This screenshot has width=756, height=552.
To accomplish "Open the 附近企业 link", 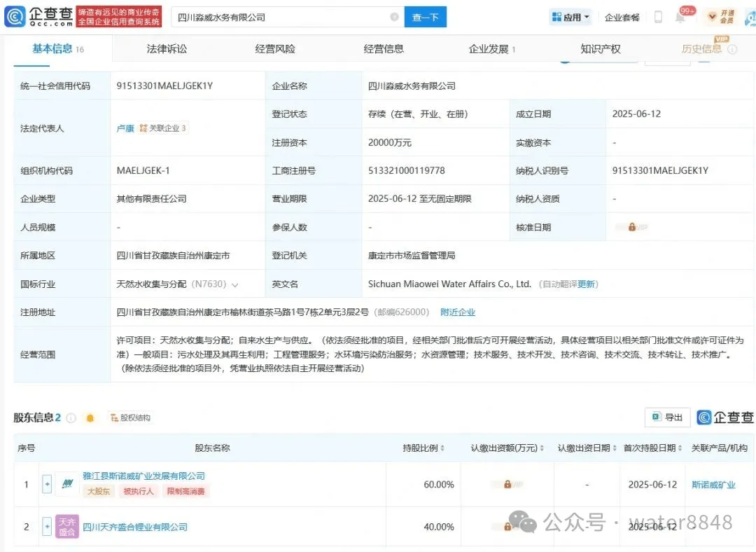I will (458, 312).
